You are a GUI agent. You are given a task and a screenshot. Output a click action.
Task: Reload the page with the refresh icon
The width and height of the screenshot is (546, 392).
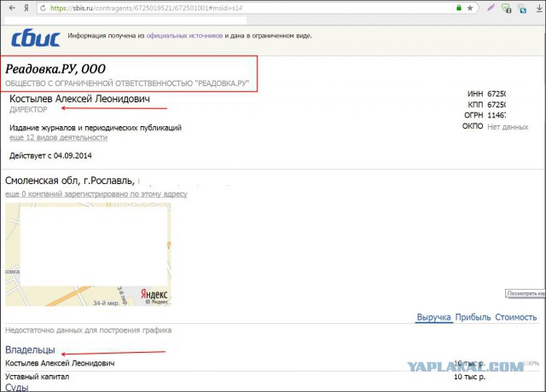click(x=44, y=8)
